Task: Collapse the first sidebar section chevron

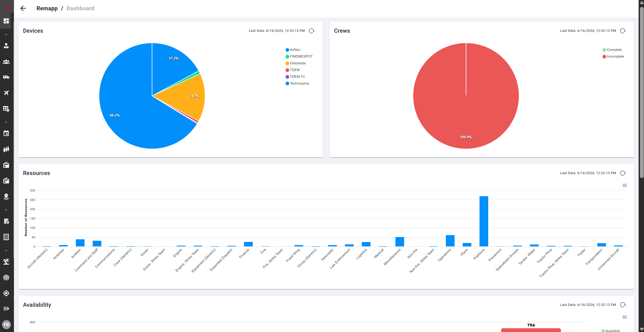Action: click(x=6, y=35)
